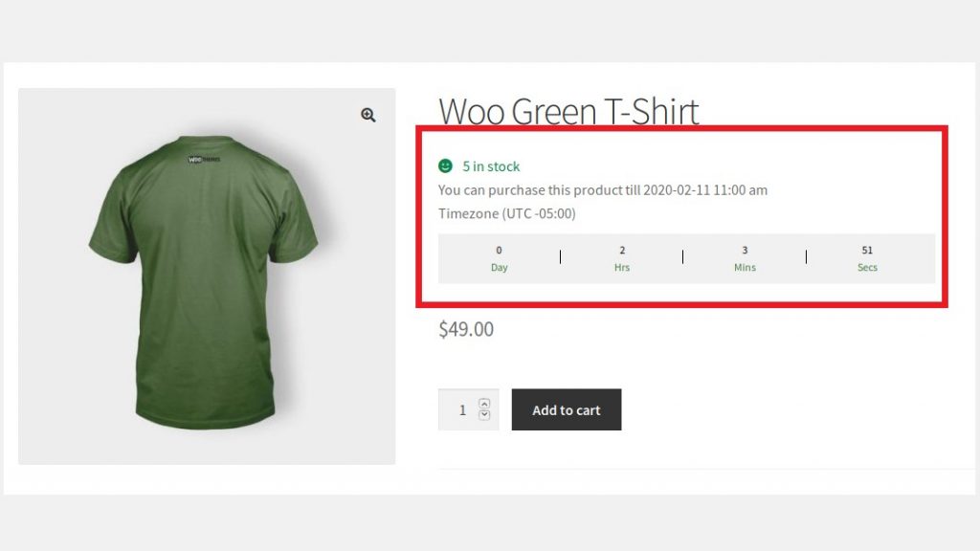Open the green T-shirt product image
This screenshot has height=551, width=980.
206,287
